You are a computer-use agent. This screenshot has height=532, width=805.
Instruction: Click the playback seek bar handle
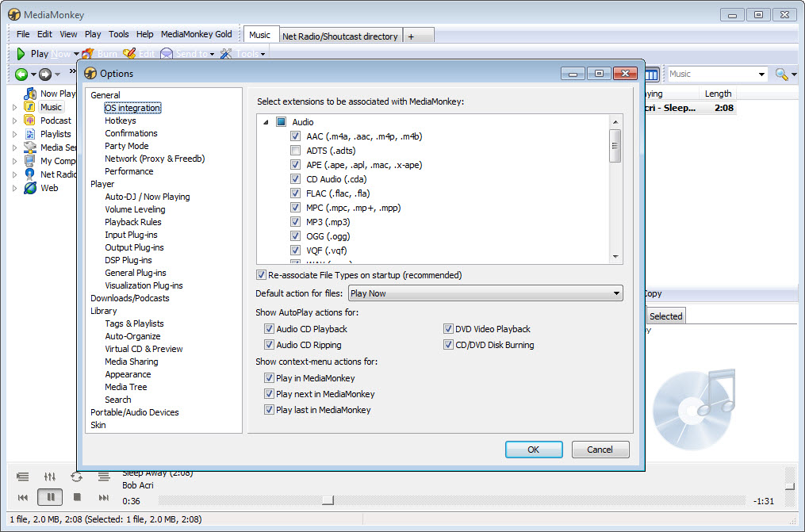click(328, 500)
